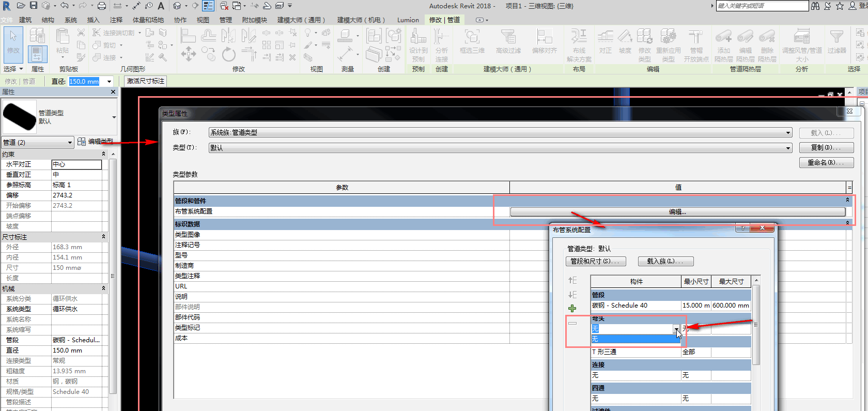868x411 pixels.
Task: Open the Architecture (建筑) ribbon tab
Action: point(25,20)
